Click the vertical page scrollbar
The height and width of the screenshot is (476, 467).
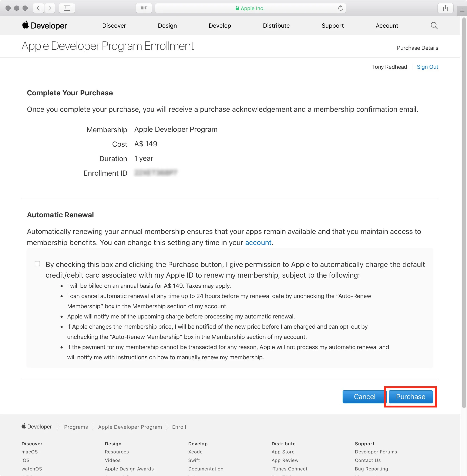tap(464, 213)
